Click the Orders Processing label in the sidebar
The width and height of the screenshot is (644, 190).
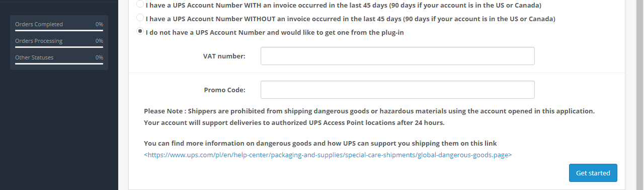(39, 41)
